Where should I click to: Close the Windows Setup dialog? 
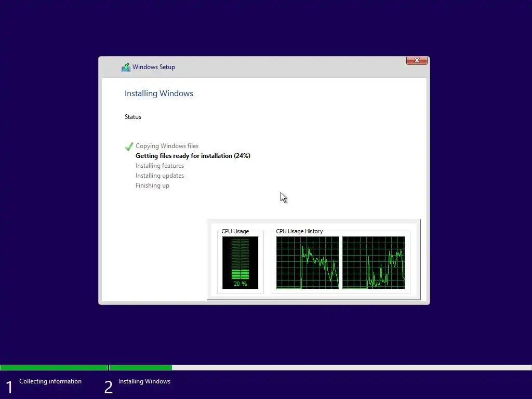[417, 60]
